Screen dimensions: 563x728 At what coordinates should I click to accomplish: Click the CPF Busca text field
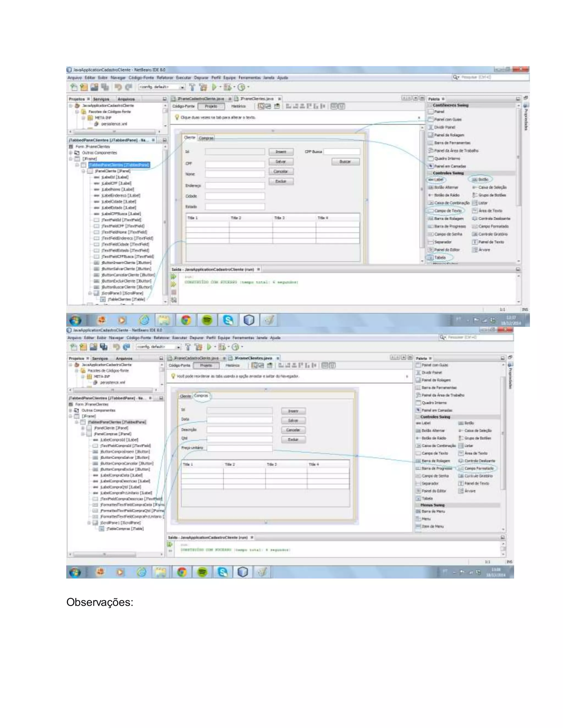tap(341, 152)
